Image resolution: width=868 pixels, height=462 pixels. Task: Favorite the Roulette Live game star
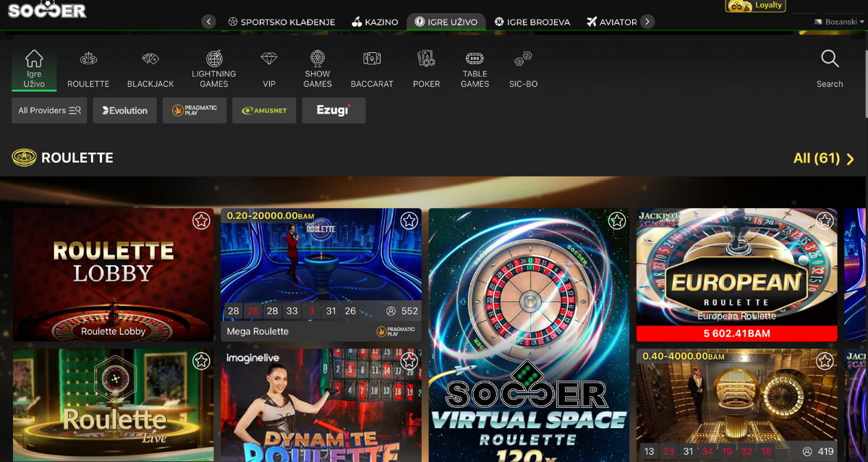pyautogui.click(x=201, y=361)
